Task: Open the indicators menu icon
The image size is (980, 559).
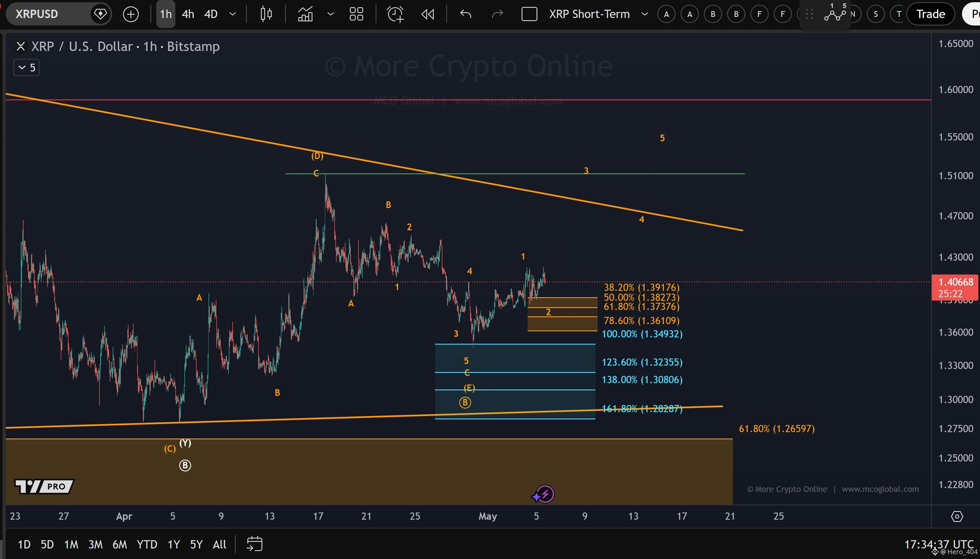Action: 305,14
